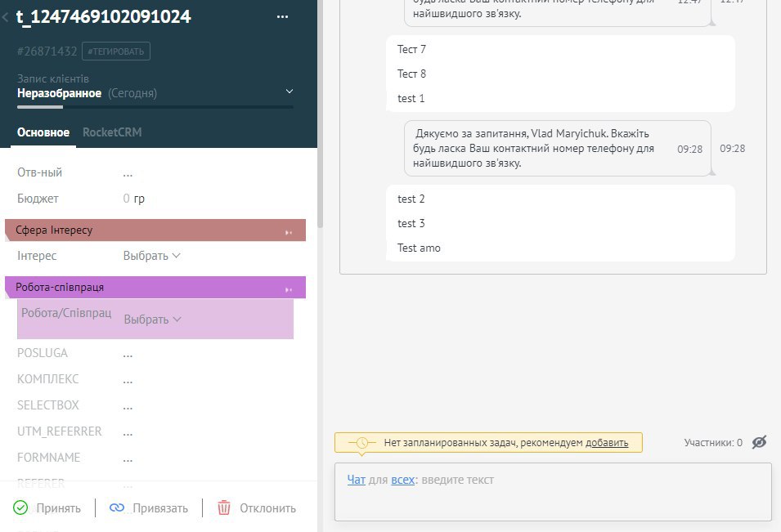Decline lead with Отклонить button
The width and height of the screenshot is (781, 532).
tap(257, 508)
